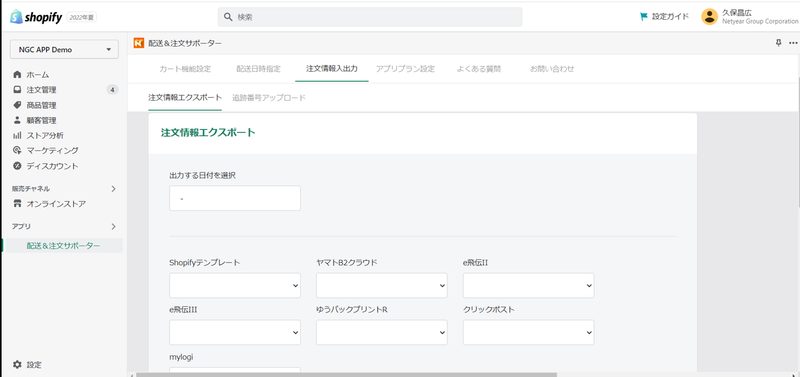
Task: Click the discount badge icon
Action: pyautogui.click(x=17, y=166)
